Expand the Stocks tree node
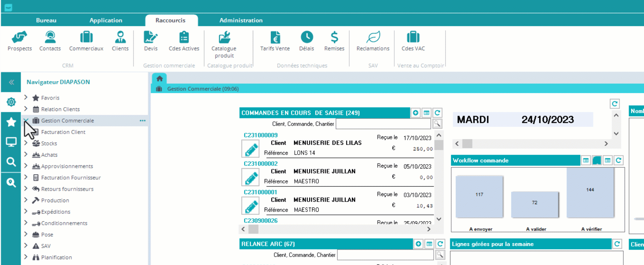 [26, 143]
